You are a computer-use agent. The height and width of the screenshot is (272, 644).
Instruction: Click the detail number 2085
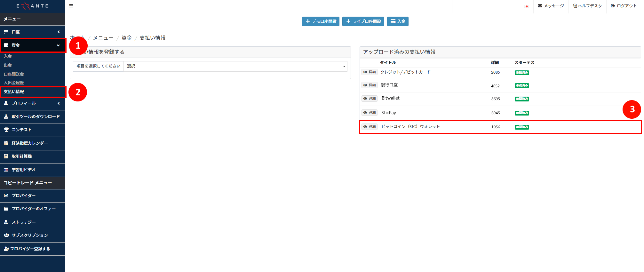(x=496, y=72)
